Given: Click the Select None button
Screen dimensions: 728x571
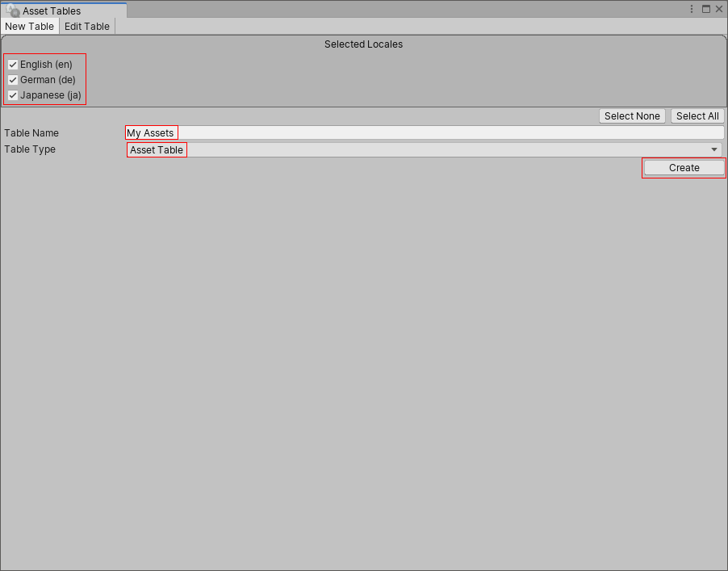Looking at the screenshot, I should tap(632, 115).
